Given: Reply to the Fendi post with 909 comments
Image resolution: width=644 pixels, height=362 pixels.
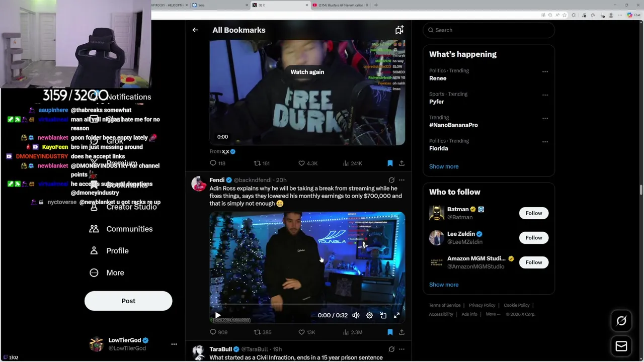Looking at the screenshot, I should pos(218,332).
